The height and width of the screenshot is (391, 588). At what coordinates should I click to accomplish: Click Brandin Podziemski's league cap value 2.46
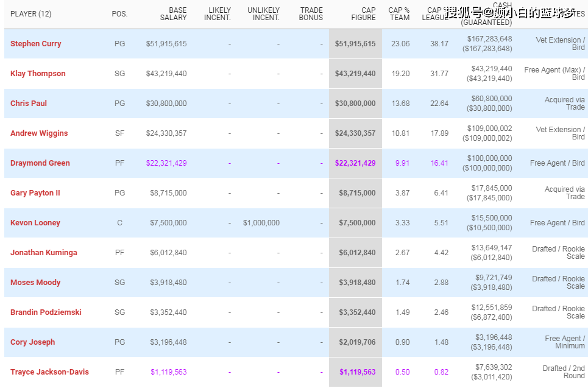click(x=441, y=312)
